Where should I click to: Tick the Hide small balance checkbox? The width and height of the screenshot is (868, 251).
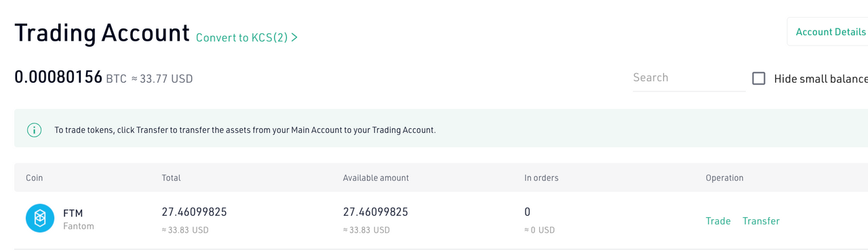[x=759, y=79]
